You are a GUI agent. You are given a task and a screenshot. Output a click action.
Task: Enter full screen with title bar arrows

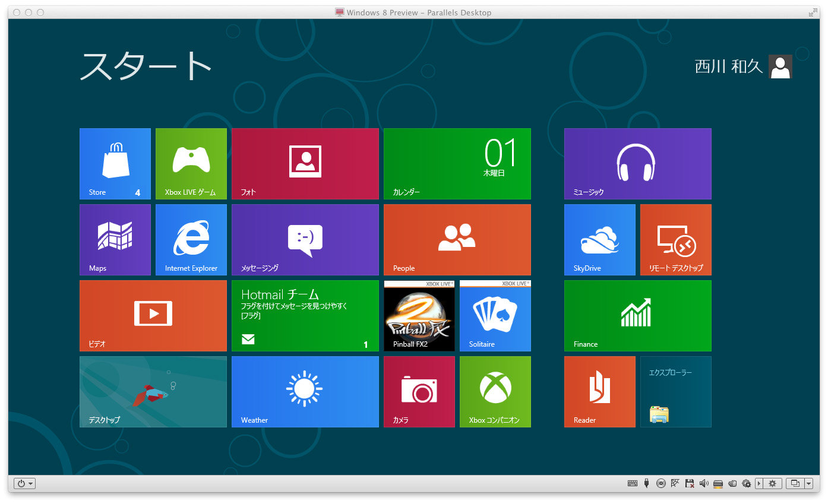pos(813,12)
